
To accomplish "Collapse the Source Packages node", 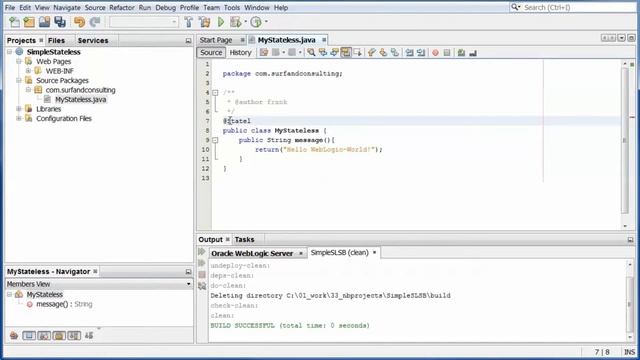I will click(19, 80).
